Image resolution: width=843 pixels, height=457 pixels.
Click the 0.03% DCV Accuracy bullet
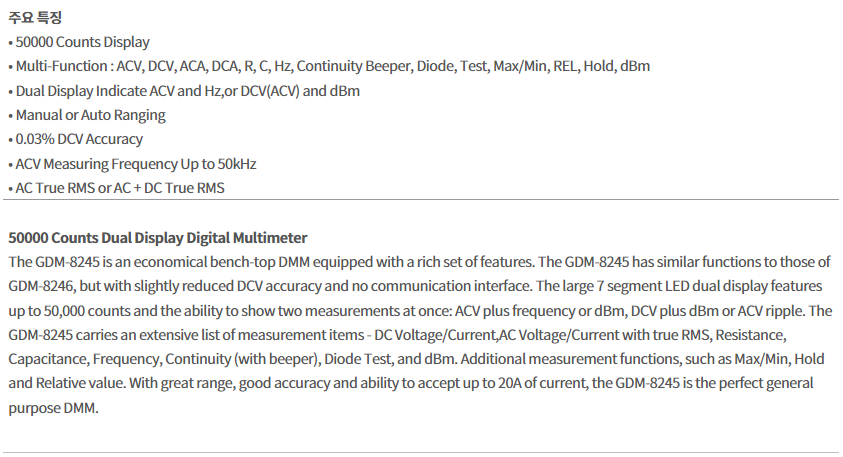(75, 139)
